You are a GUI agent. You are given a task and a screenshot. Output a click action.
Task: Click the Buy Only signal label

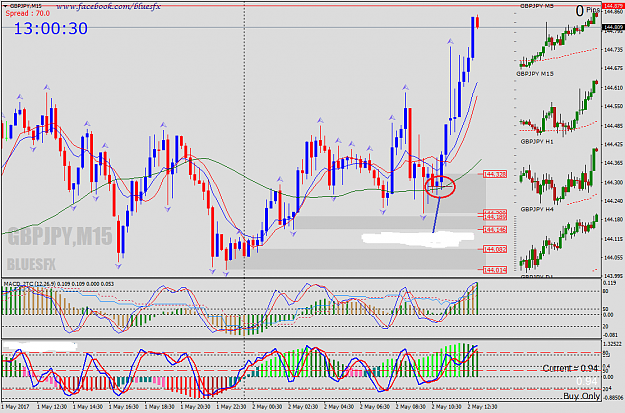(582, 396)
